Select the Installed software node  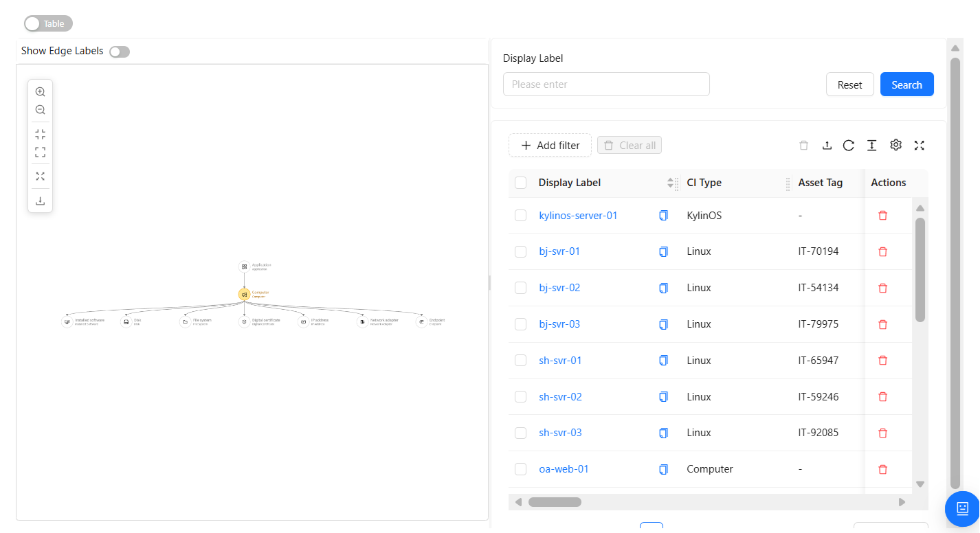click(67, 321)
